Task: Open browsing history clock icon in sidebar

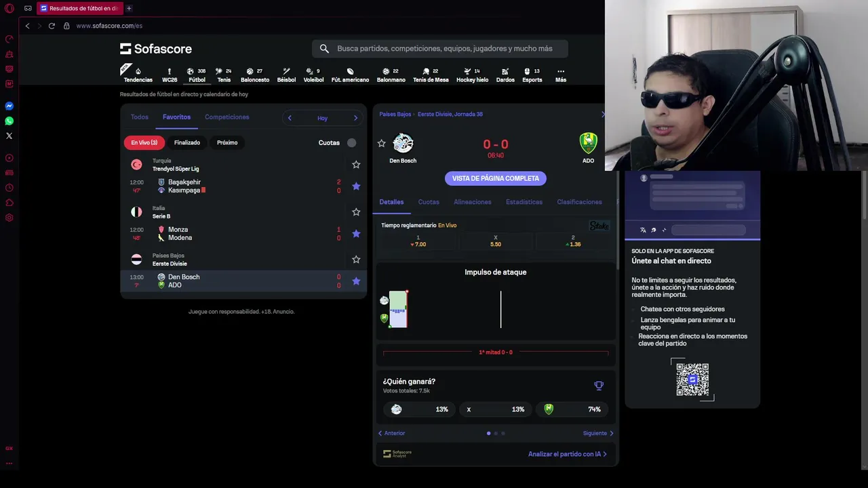Action: 9,188
